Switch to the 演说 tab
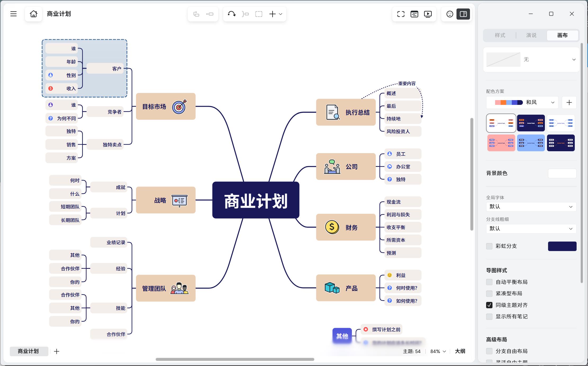The height and width of the screenshot is (366, 588). [x=531, y=35]
